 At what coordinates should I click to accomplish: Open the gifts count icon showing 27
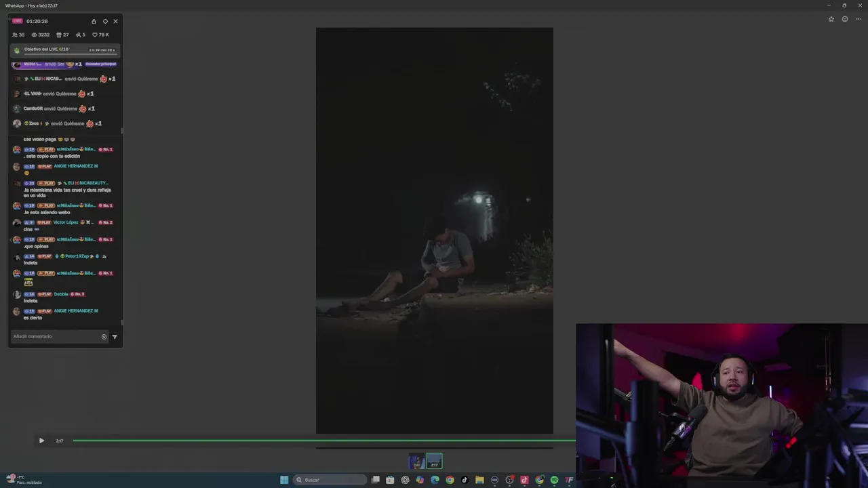[62, 35]
